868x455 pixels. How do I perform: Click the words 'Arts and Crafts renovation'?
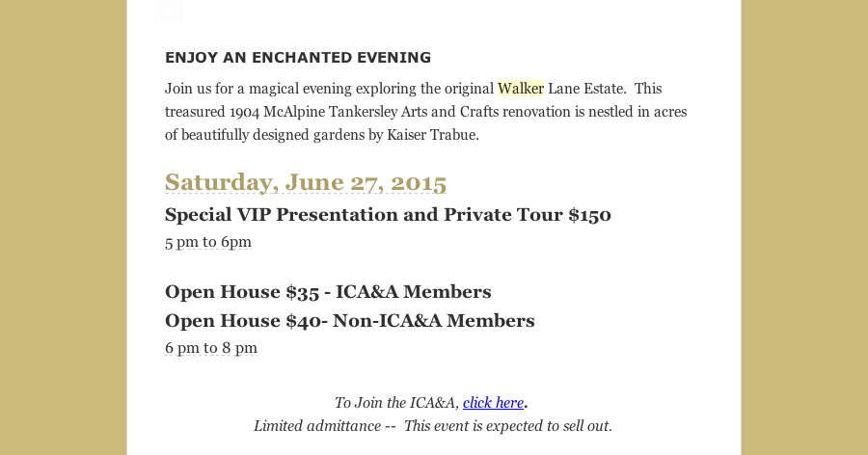[x=485, y=112]
